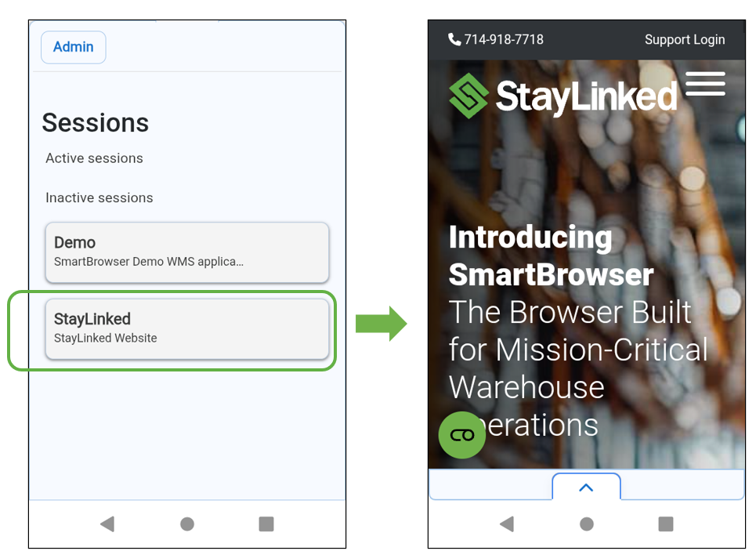Select the Demo inactive session card
The width and height of the screenshot is (756, 558).
pyautogui.click(x=187, y=252)
